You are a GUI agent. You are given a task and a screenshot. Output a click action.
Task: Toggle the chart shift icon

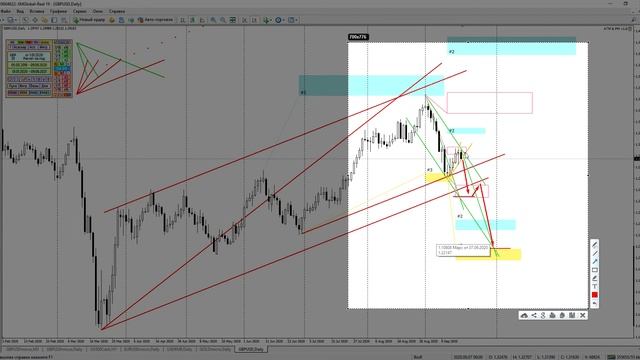[254, 20]
